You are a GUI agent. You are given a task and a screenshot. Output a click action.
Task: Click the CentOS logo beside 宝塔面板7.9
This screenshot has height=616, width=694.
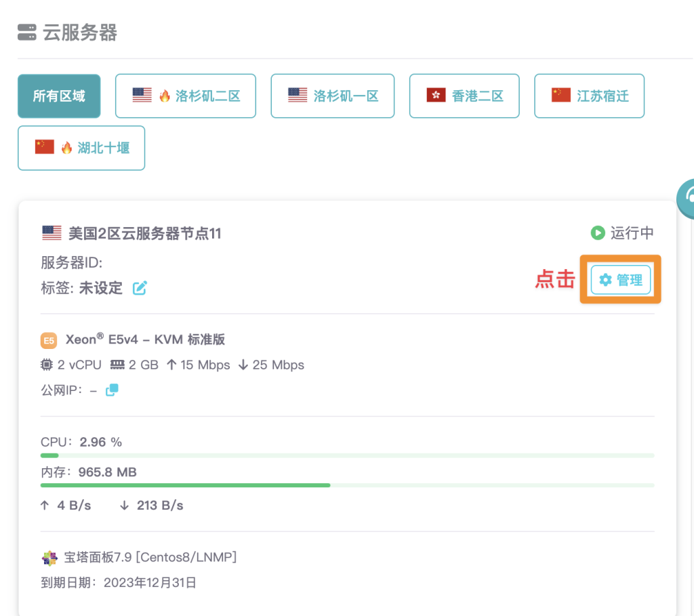coord(49,558)
